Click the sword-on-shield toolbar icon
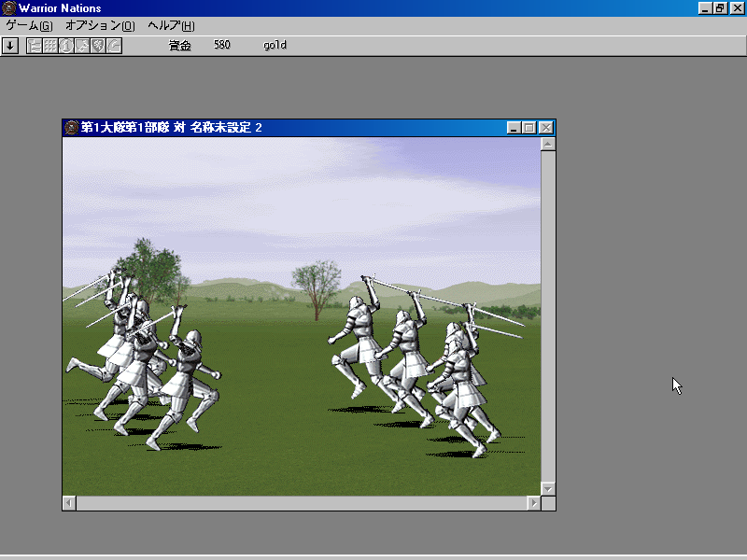747x560 pixels. tap(82, 46)
